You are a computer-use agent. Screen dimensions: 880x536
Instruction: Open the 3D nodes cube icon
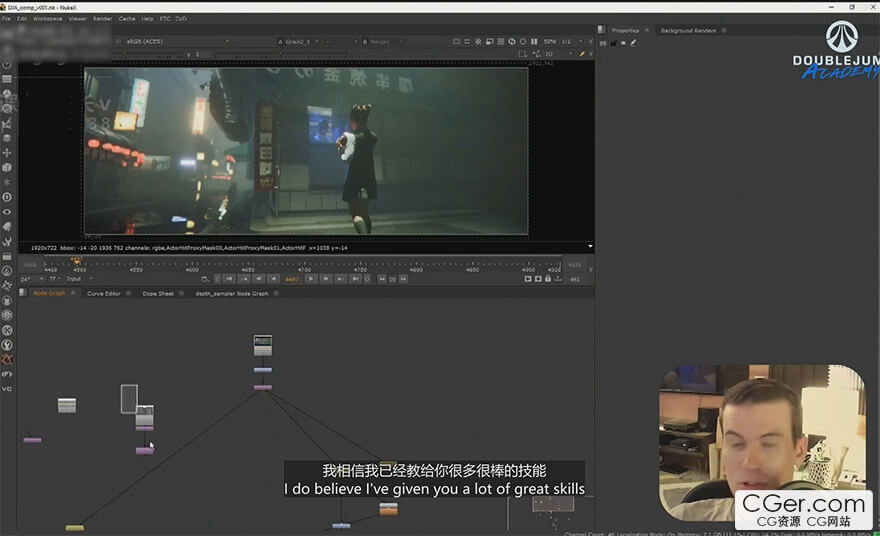coord(7,167)
